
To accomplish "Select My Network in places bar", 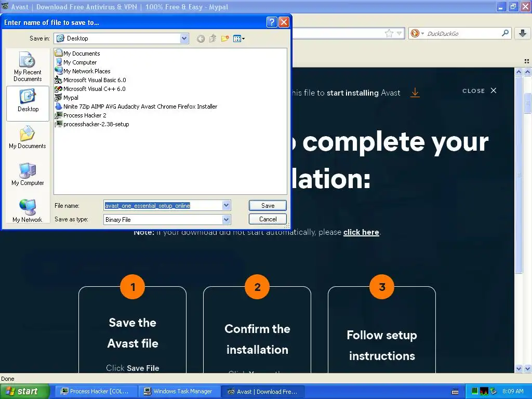I will pyautogui.click(x=28, y=211).
